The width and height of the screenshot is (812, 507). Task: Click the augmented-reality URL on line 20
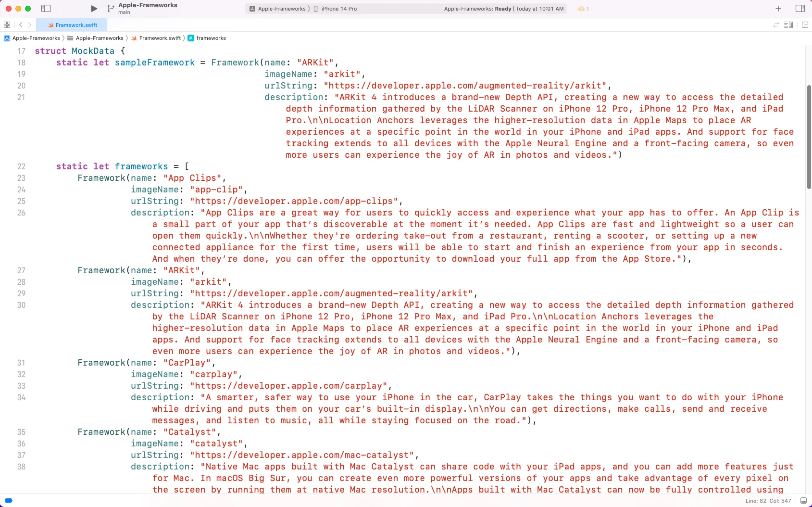(465, 86)
